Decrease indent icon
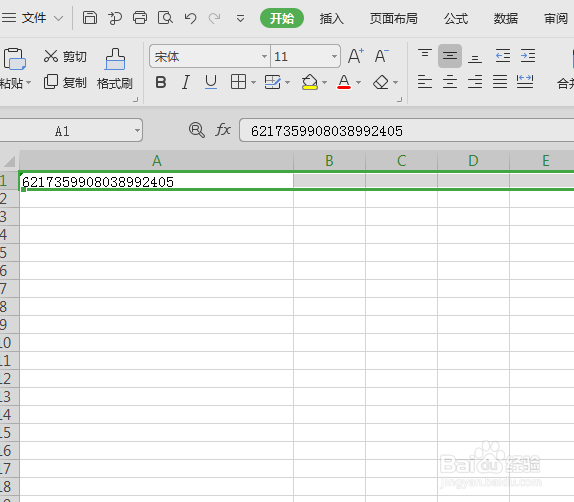The width and height of the screenshot is (574, 502). (503, 56)
